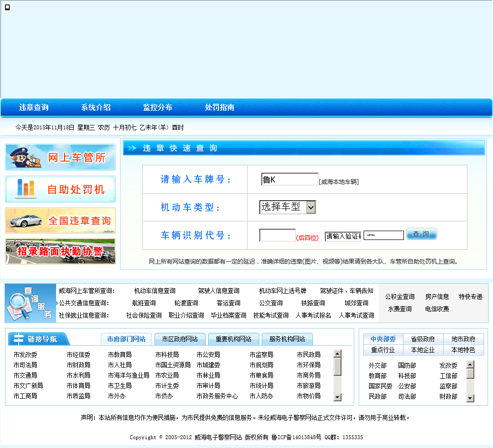Open 市政务服务中心 link
Image resolution: width=493 pixels, height=448 pixels.
point(217,396)
